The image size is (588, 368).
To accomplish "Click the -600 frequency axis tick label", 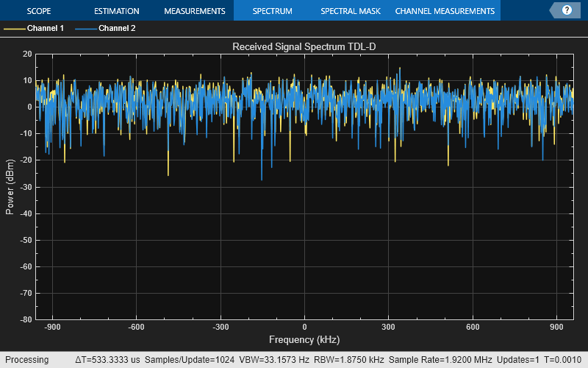I will coord(136,327).
